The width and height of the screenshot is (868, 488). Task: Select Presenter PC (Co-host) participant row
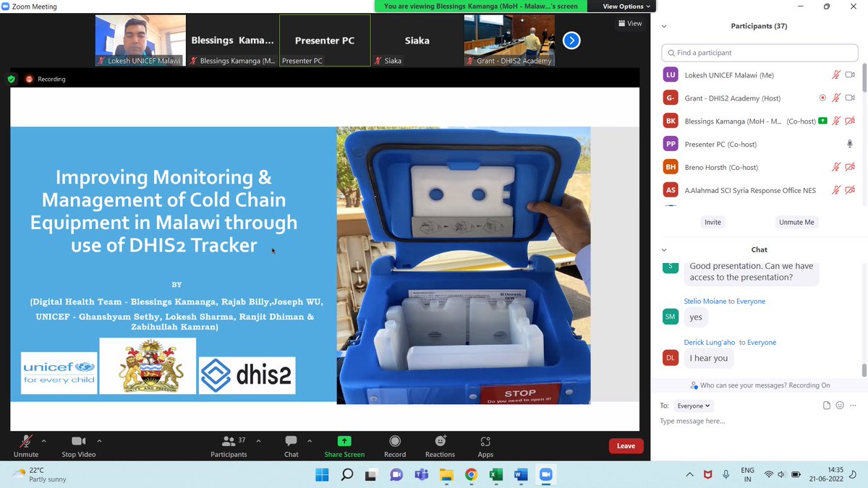click(759, 144)
